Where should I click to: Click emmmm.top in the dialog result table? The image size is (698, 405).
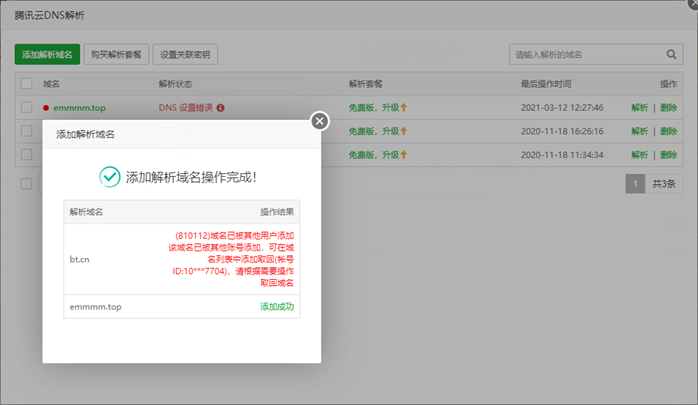pos(95,307)
